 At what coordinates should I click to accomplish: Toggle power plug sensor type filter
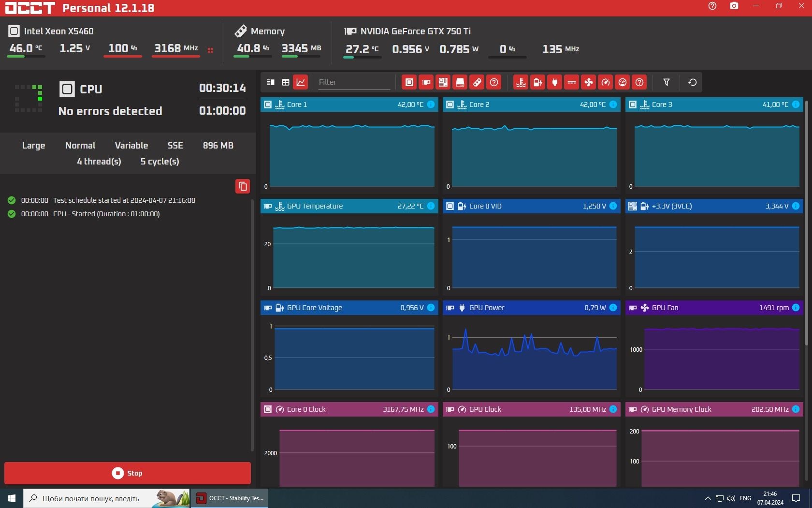coord(555,82)
